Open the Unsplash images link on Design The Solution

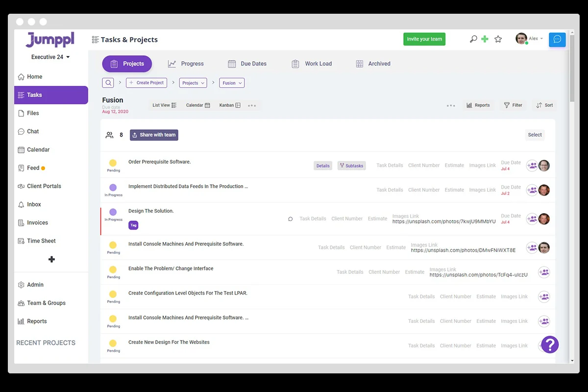[x=443, y=221]
